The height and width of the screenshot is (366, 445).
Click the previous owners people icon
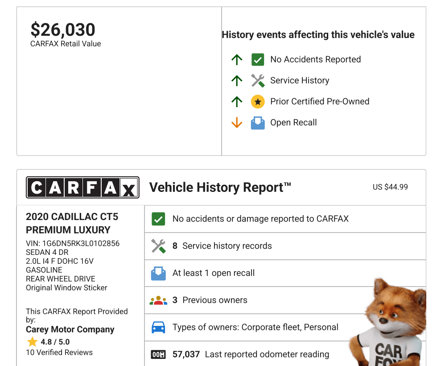[x=158, y=300]
